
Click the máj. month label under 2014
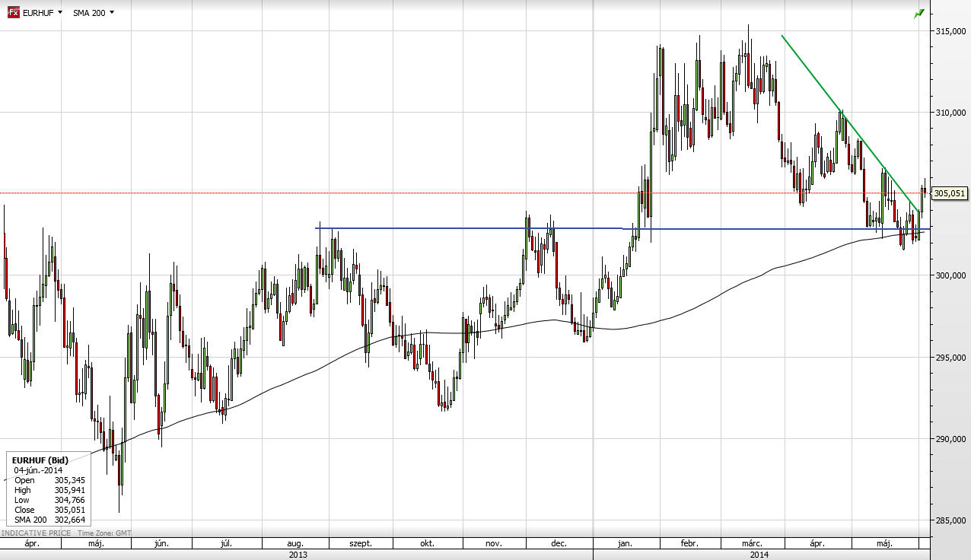tap(884, 544)
